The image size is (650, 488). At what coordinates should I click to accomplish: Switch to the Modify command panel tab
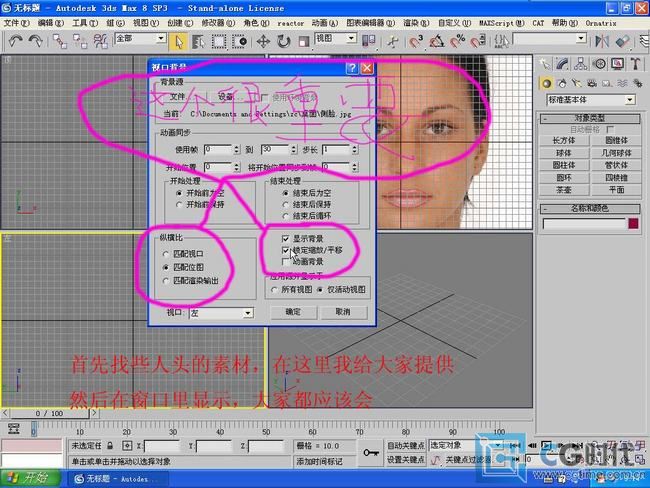562,63
